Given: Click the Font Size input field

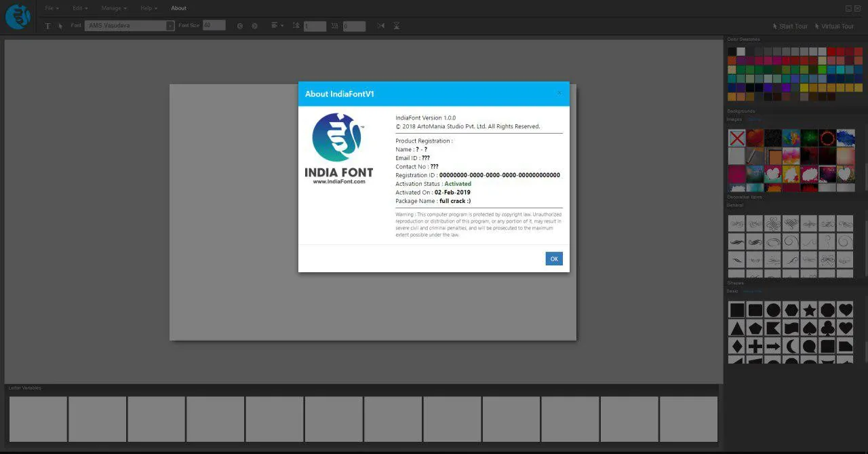Looking at the screenshot, I should [214, 25].
